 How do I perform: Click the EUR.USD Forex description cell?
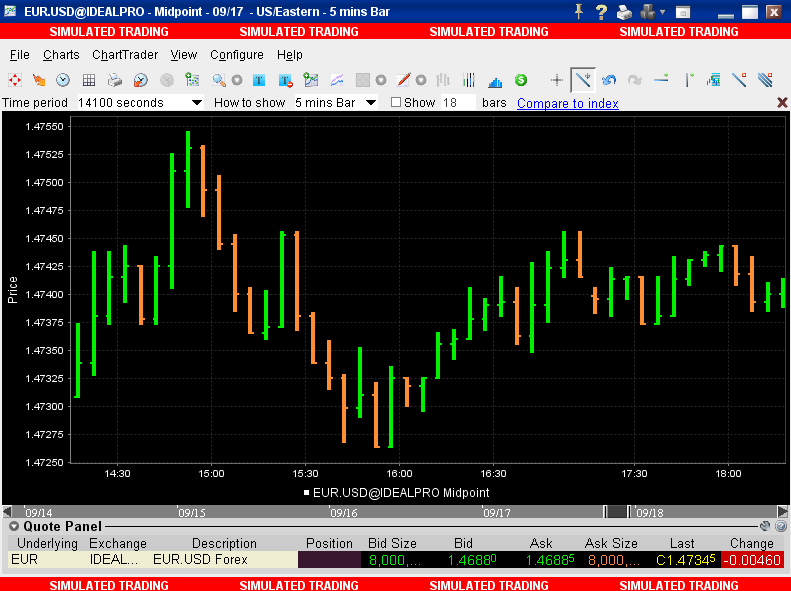(x=224, y=560)
